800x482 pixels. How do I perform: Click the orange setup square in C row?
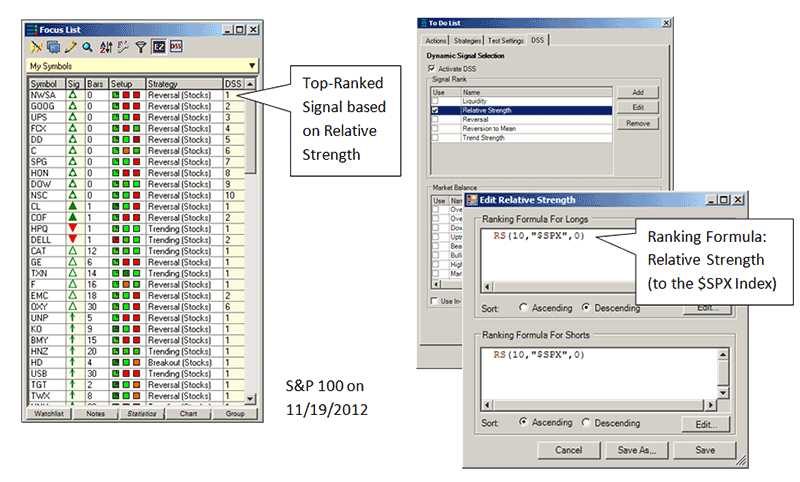point(126,150)
